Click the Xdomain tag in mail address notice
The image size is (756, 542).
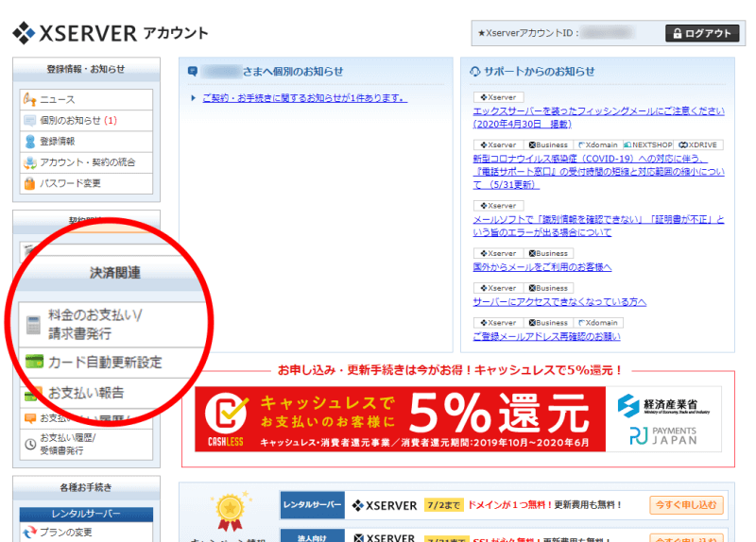[598, 323]
